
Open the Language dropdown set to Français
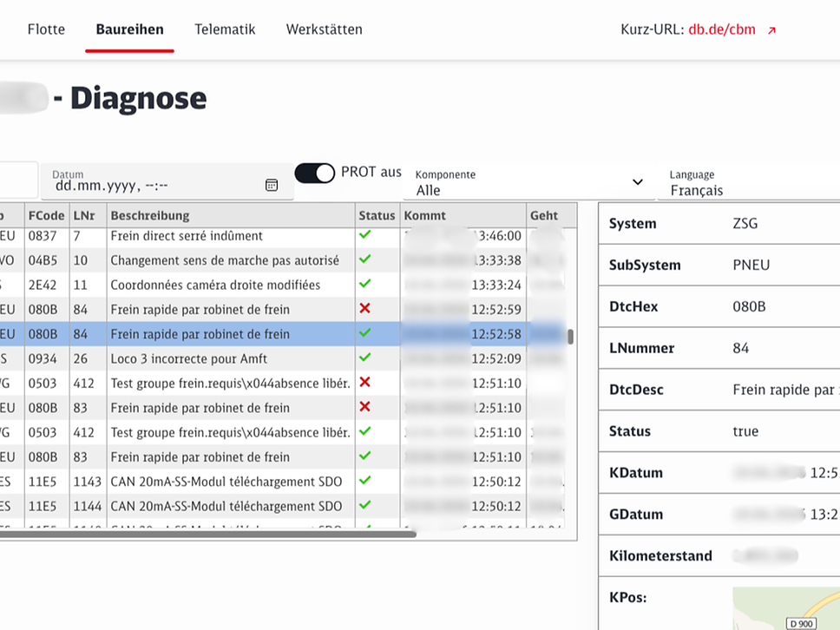(750, 182)
